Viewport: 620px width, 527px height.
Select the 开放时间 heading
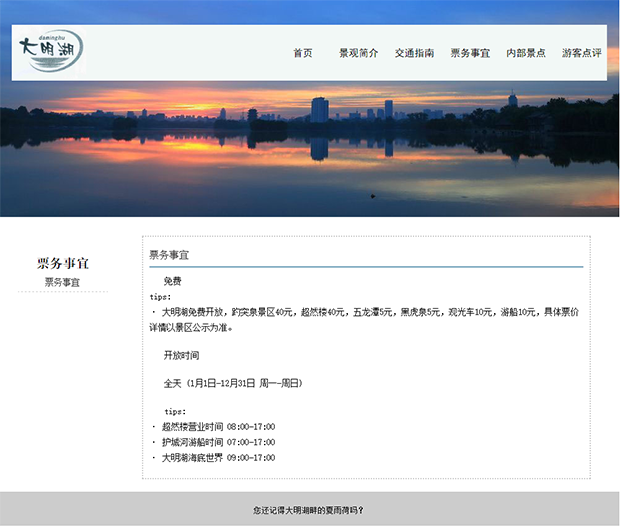[181, 355]
